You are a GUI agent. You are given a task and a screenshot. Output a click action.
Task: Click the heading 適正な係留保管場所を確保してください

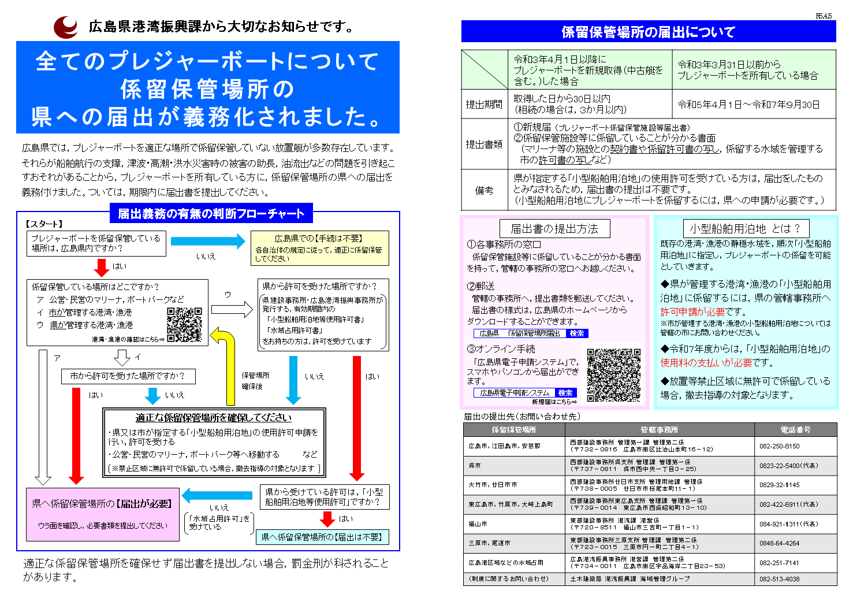coord(214,418)
